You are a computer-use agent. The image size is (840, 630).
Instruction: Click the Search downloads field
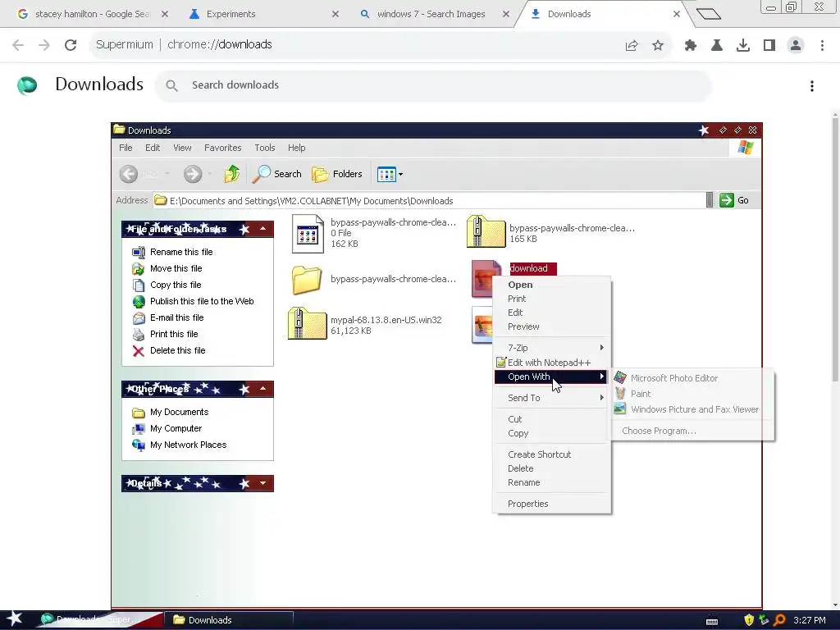tap(433, 85)
